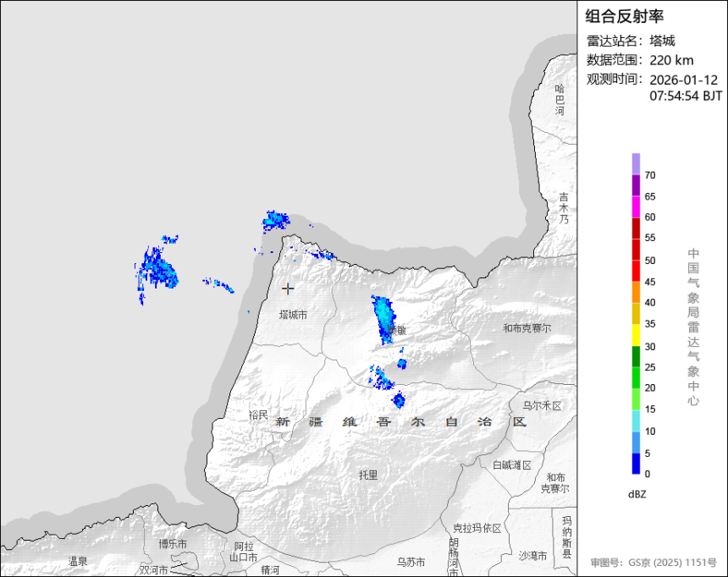Click the 乌尔禾区 map label

542,406
